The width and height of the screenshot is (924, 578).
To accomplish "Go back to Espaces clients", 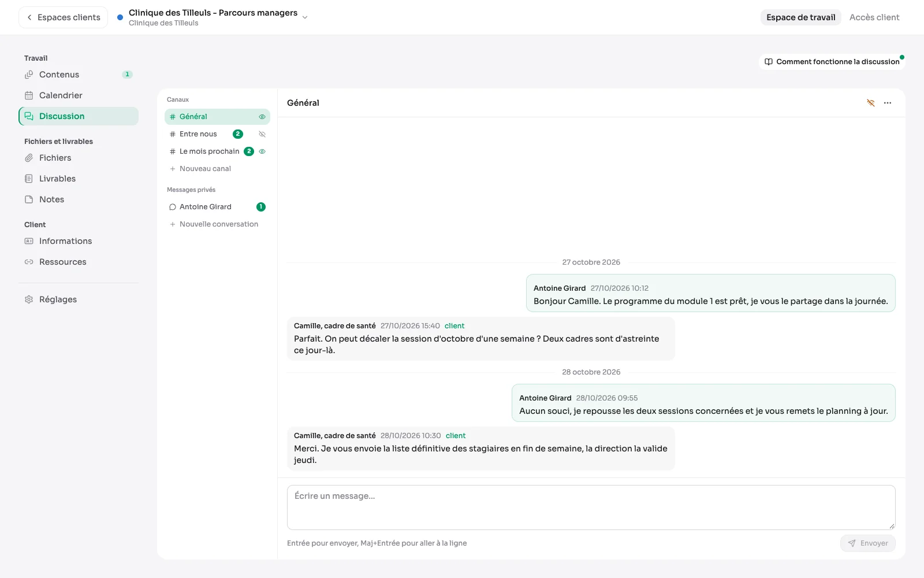I will click(64, 17).
